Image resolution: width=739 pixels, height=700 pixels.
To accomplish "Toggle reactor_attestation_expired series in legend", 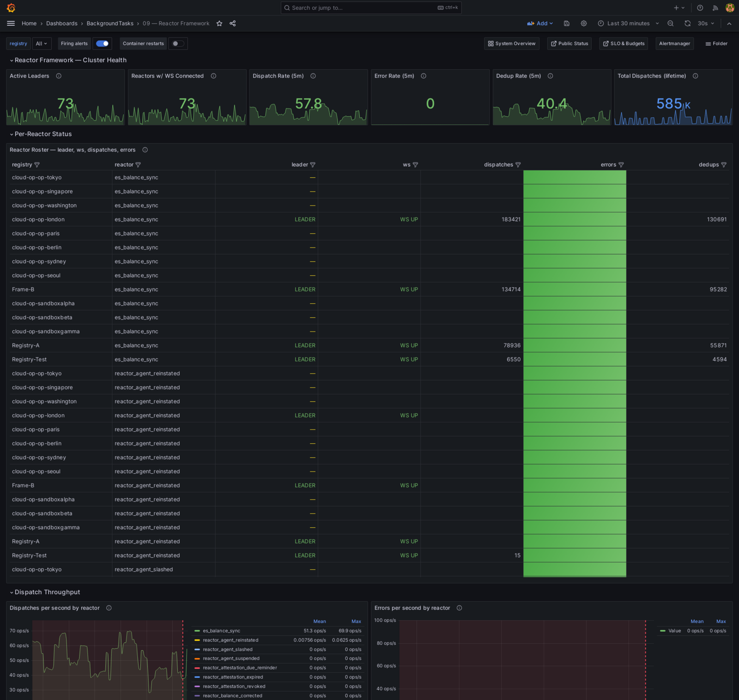I will click(x=233, y=677).
